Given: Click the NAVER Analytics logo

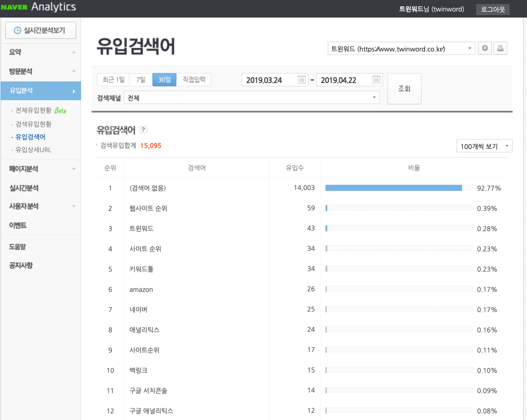Looking at the screenshot, I should coord(39,7).
